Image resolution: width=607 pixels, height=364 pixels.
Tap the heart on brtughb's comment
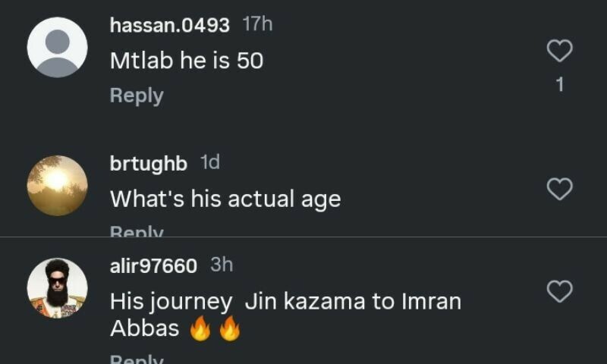pyautogui.click(x=559, y=189)
